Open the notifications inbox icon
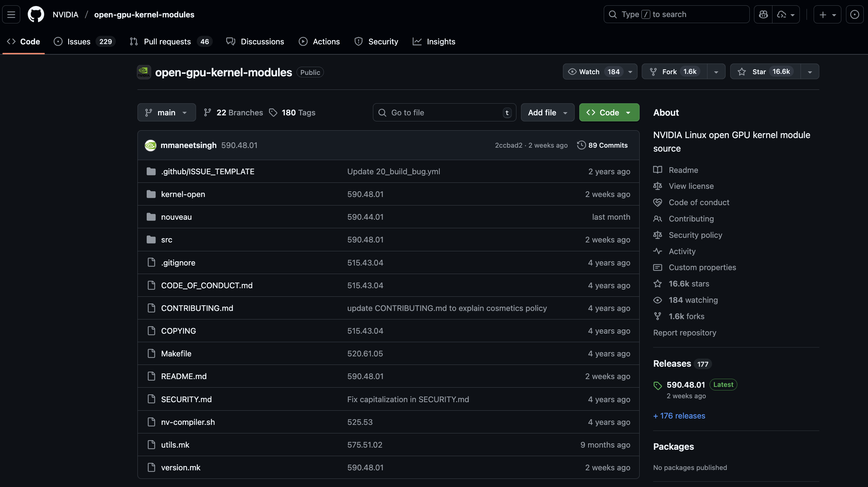Image resolution: width=868 pixels, height=487 pixels. tap(855, 15)
